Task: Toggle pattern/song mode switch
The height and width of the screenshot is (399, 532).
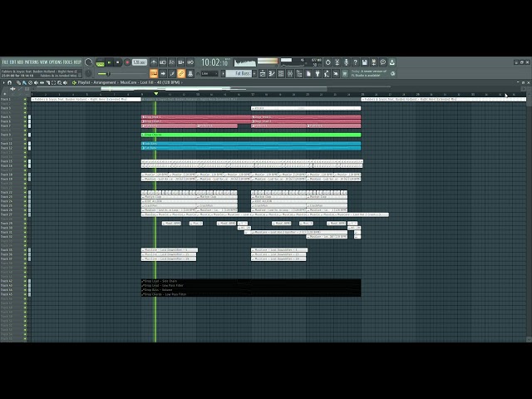Action: point(100,63)
